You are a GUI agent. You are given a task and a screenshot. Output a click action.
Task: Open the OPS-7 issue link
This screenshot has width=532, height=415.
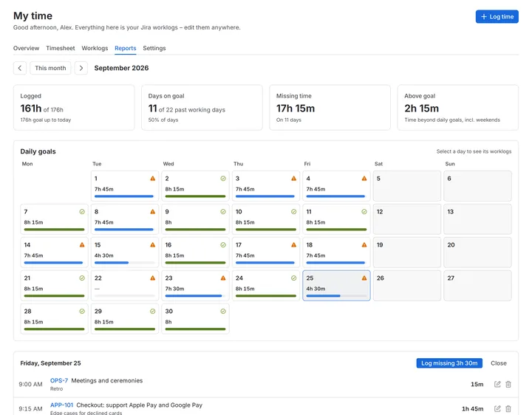click(x=59, y=380)
